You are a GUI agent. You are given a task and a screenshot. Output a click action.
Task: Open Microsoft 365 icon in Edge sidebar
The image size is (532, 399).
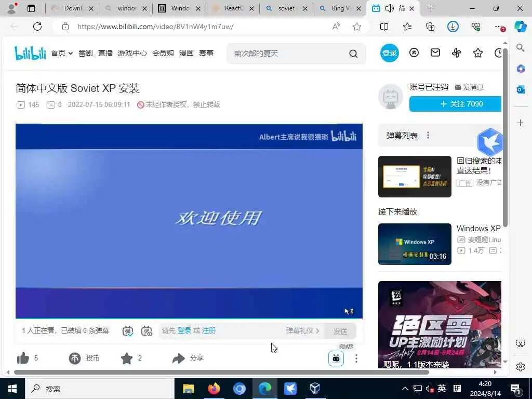[x=521, y=69]
